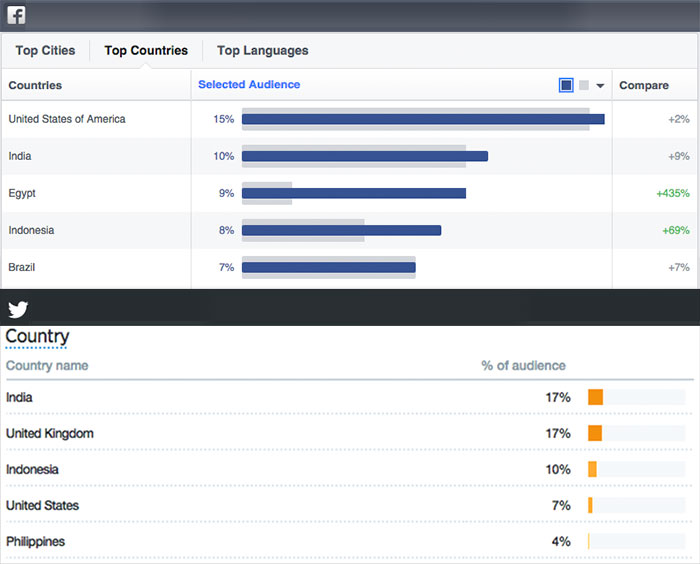700x564 pixels.
Task: Click the Philippines country name
Action: tap(35, 541)
